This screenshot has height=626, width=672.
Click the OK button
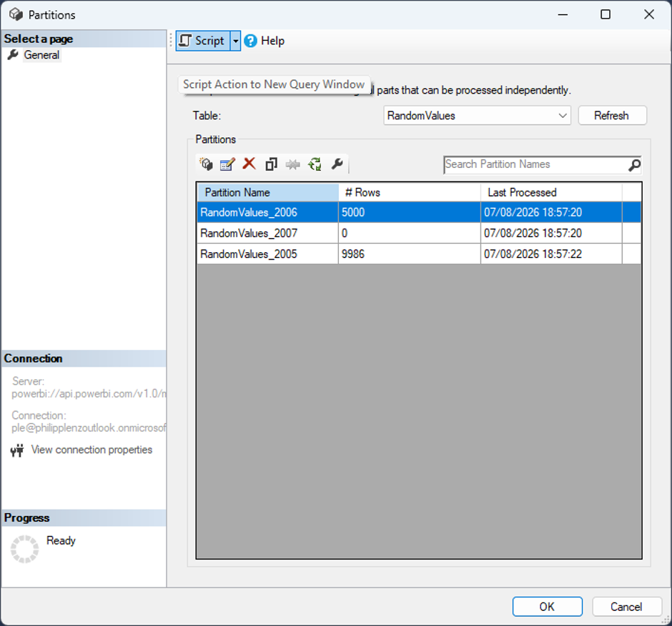(548, 607)
